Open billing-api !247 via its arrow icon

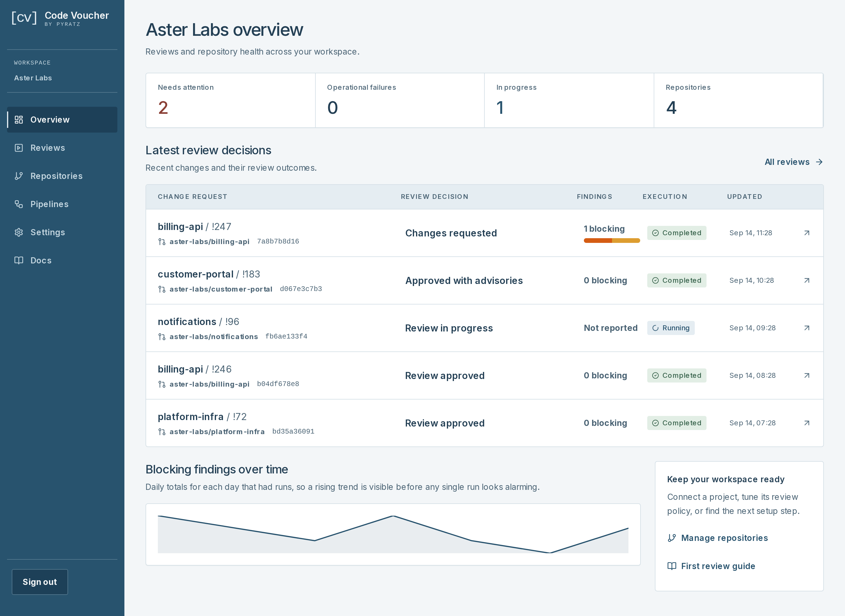click(x=807, y=233)
